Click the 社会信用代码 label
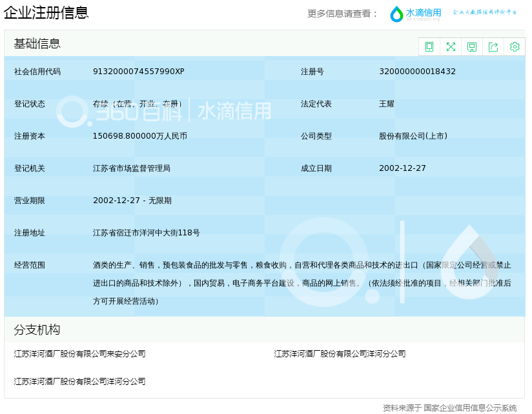532x414 pixels. (x=37, y=72)
